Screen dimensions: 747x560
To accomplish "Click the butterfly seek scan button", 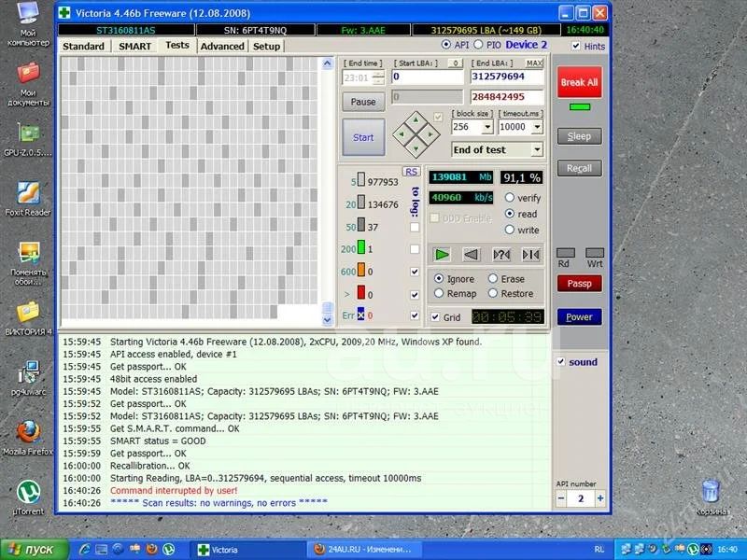I will pyautogui.click(x=530, y=255).
